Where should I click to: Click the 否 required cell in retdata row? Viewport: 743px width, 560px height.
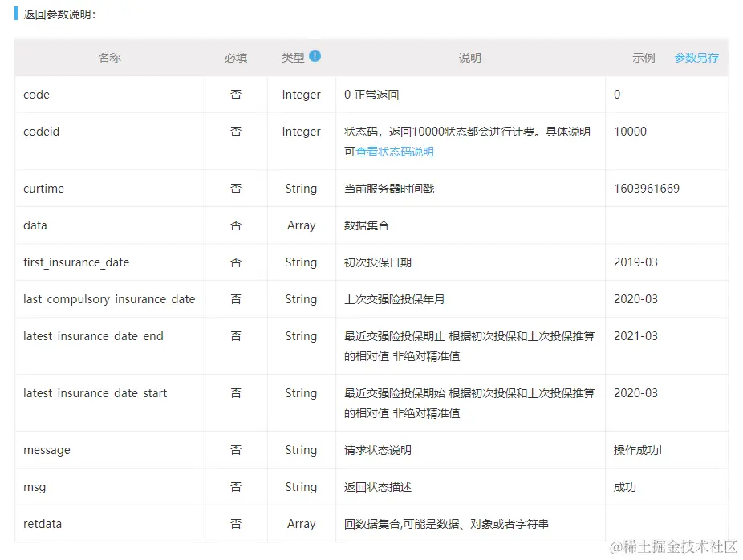(x=236, y=524)
